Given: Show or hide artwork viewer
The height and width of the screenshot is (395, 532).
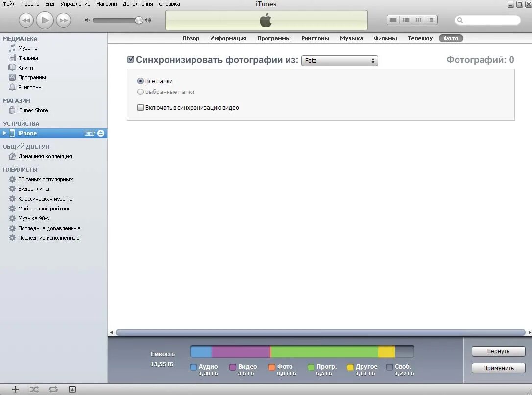Looking at the screenshot, I should click(72, 389).
